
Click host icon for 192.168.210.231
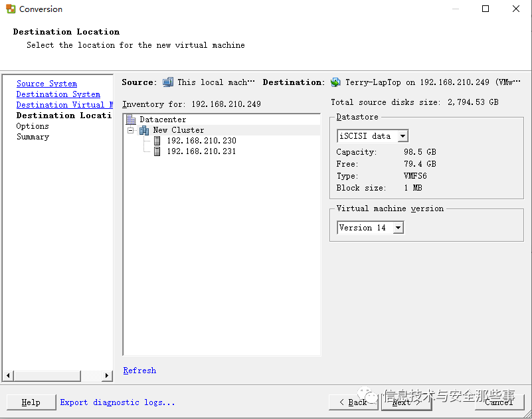click(157, 151)
